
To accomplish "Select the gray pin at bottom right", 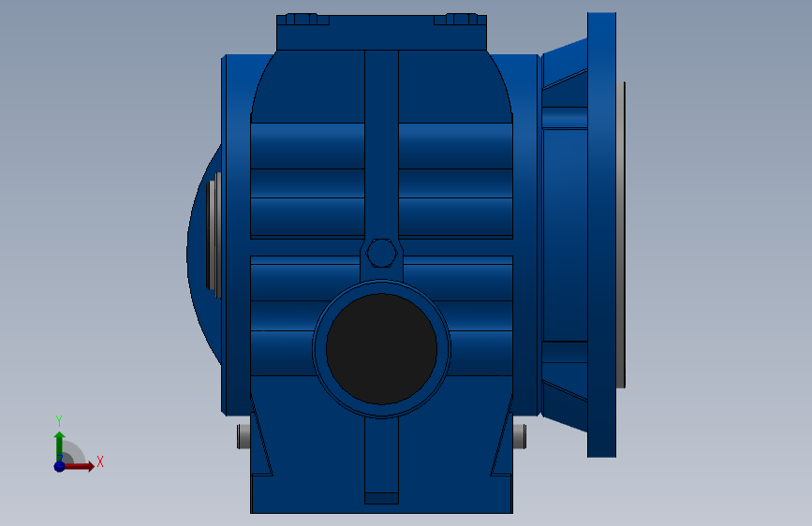I will [520, 436].
